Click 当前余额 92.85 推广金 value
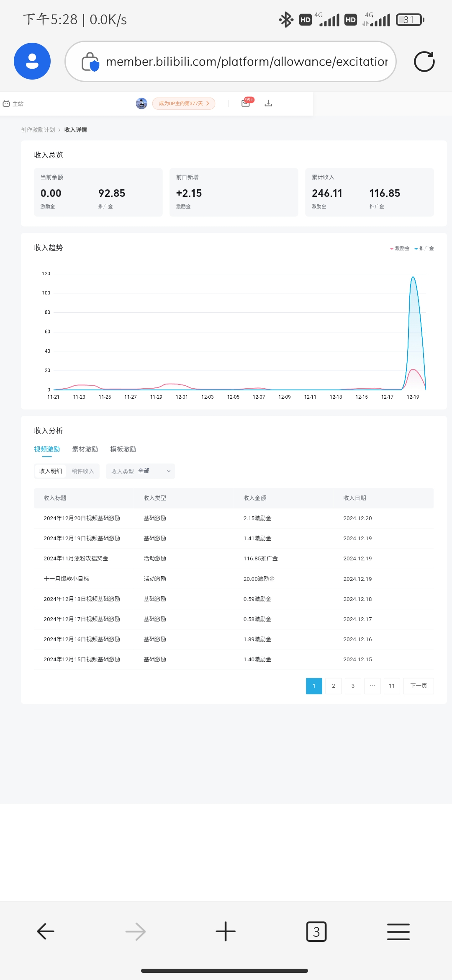The height and width of the screenshot is (980, 452). (112, 193)
